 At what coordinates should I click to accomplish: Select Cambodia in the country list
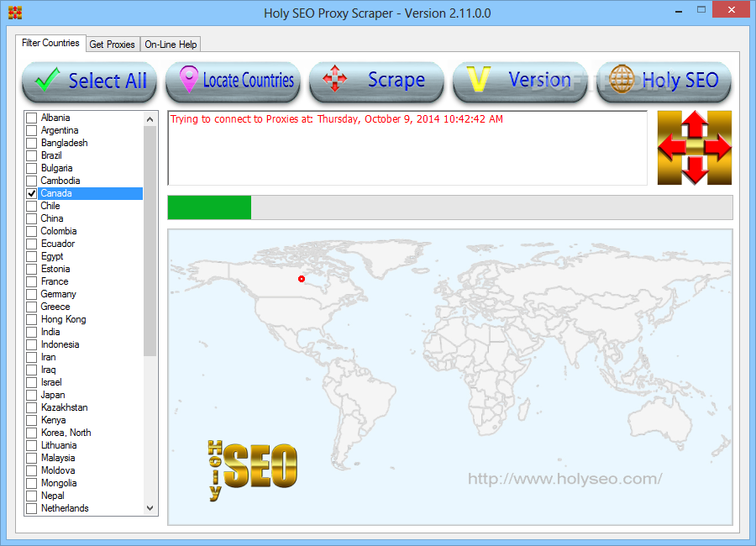(x=60, y=181)
